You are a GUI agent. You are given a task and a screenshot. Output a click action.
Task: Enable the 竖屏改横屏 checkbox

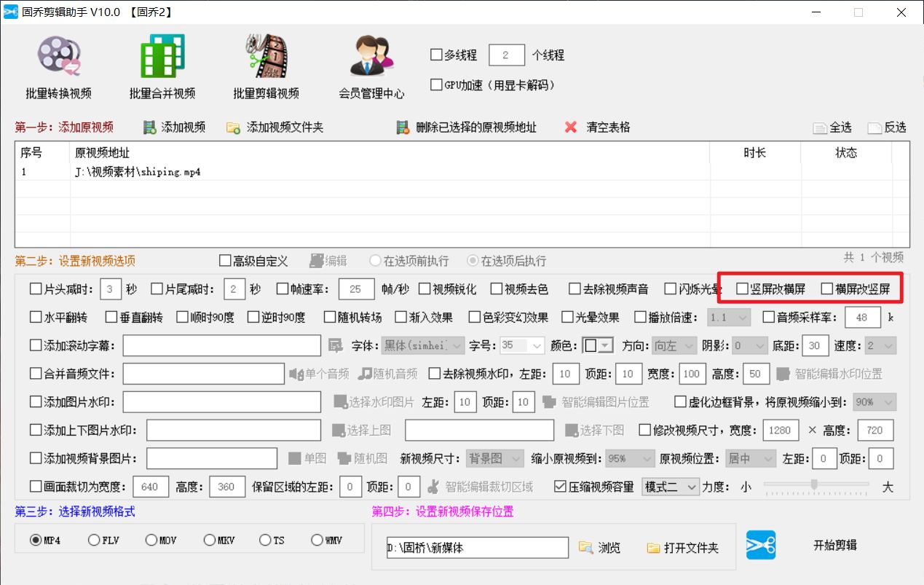pyautogui.click(x=742, y=289)
